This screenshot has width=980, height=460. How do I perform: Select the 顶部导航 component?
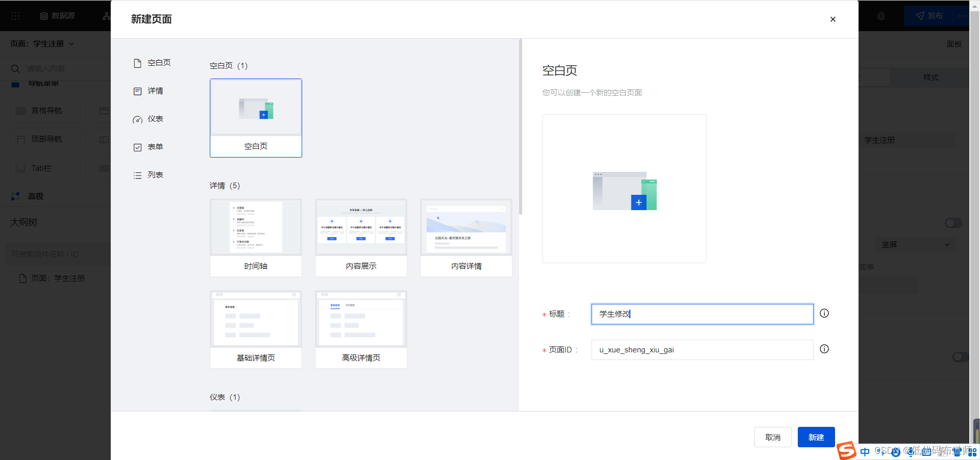point(48,139)
